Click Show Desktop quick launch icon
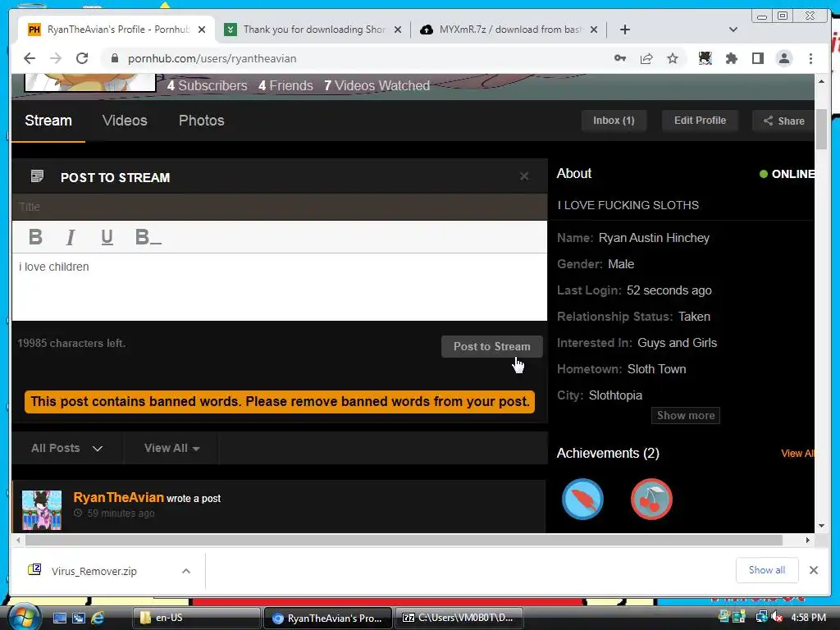The image size is (840, 630). 59,618
